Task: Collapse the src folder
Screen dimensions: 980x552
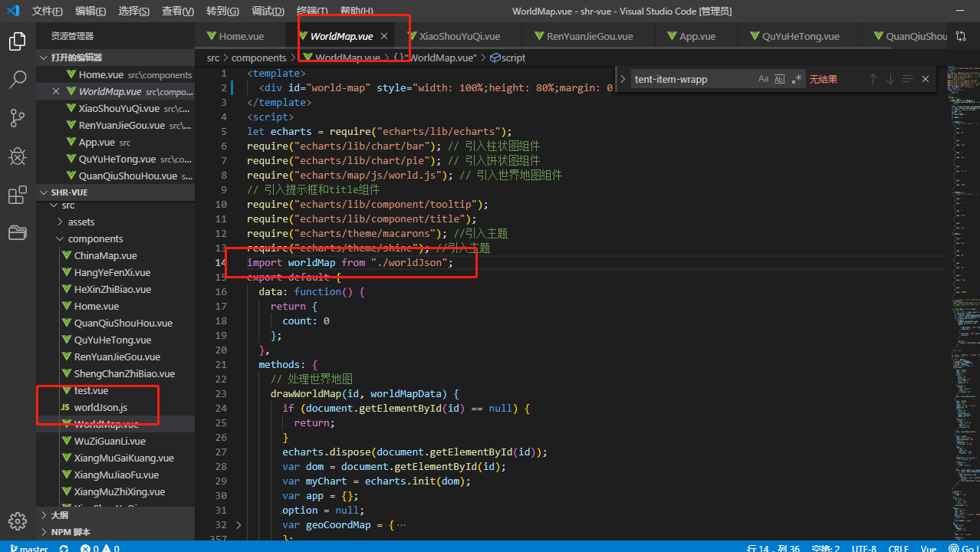Action: point(68,205)
